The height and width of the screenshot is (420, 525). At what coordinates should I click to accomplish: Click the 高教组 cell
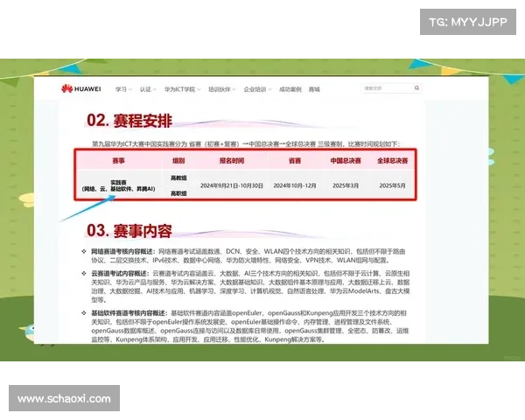(178, 178)
